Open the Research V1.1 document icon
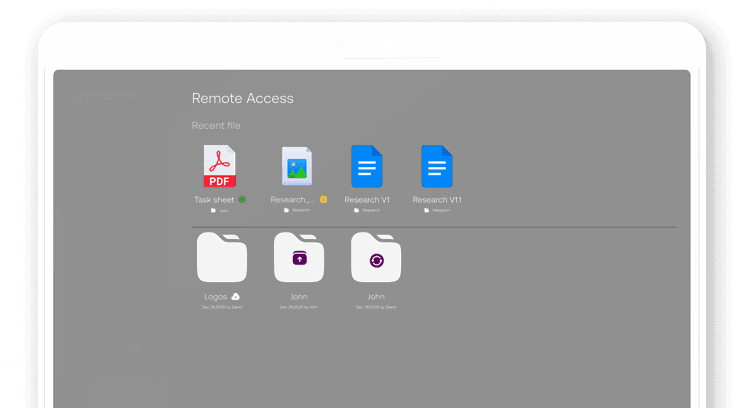745x408 pixels. [437, 166]
